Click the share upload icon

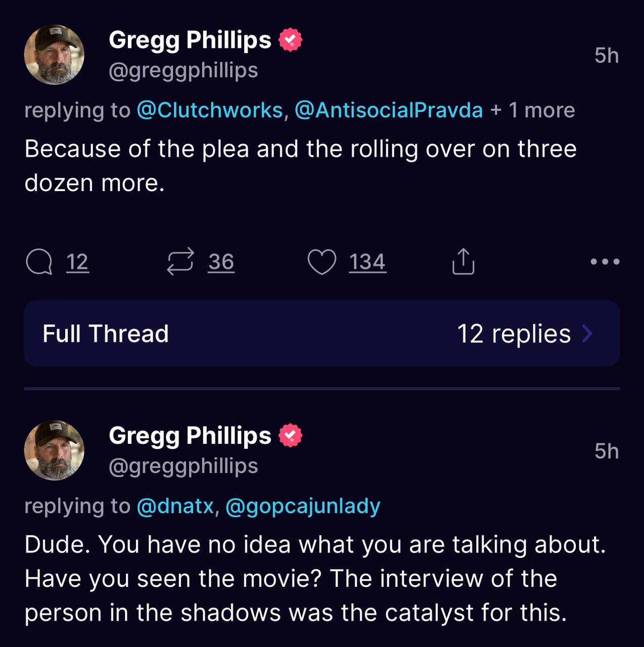click(463, 261)
